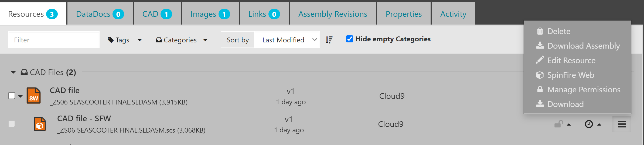Collapse the CAD Files category

[x=13, y=72]
